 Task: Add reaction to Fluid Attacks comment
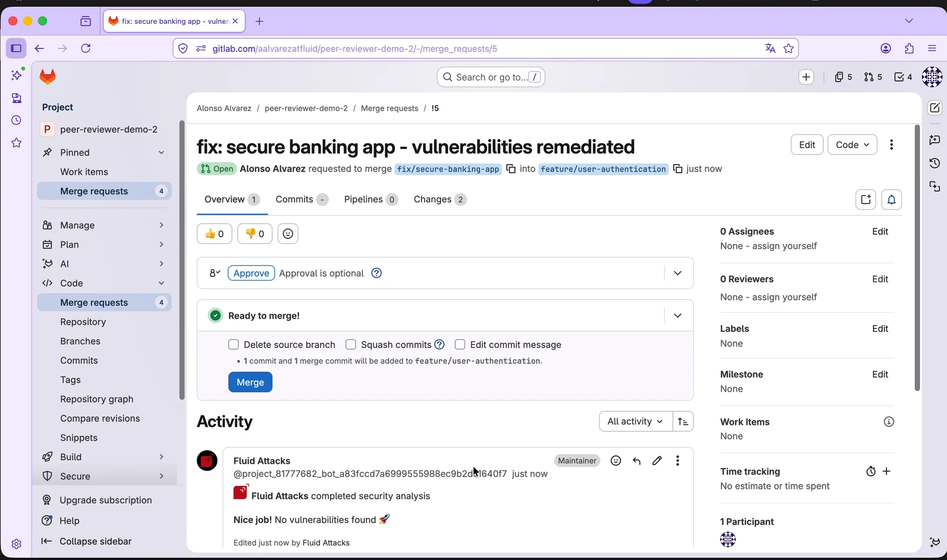coord(616,461)
